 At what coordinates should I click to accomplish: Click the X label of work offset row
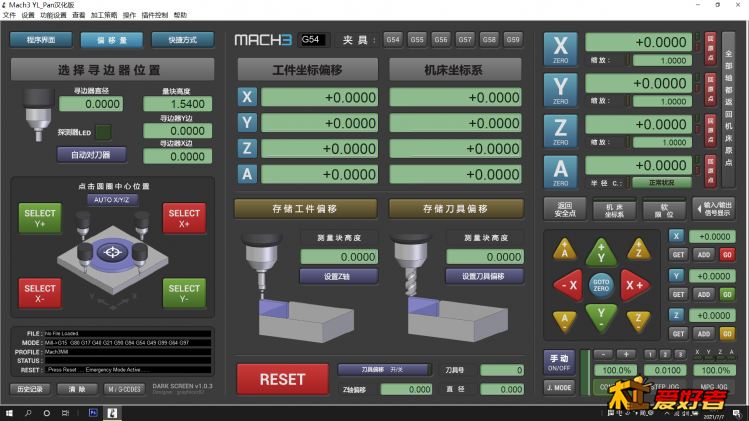click(247, 97)
